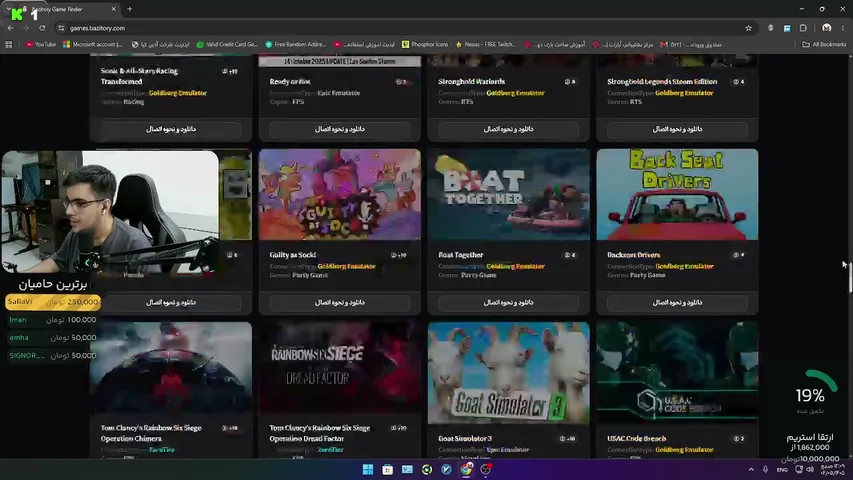Open the Nexus - FREE Twitch bookmark
The height and width of the screenshot is (480, 853).
pyautogui.click(x=486, y=45)
